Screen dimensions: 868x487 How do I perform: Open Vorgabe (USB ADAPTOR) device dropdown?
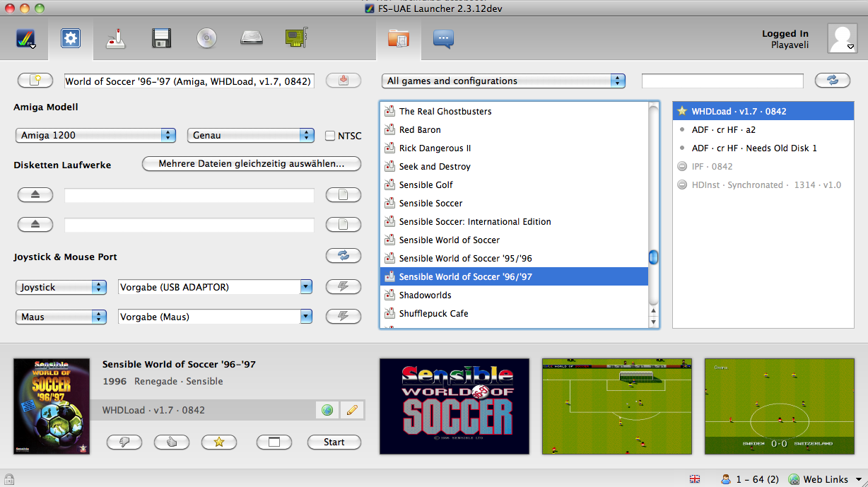(215, 287)
